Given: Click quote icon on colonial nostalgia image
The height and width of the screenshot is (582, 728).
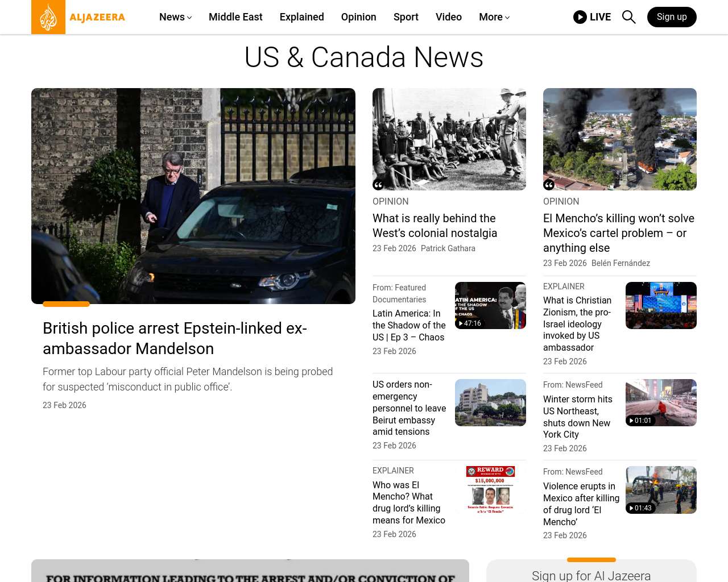Looking at the screenshot, I should [378, 185].
